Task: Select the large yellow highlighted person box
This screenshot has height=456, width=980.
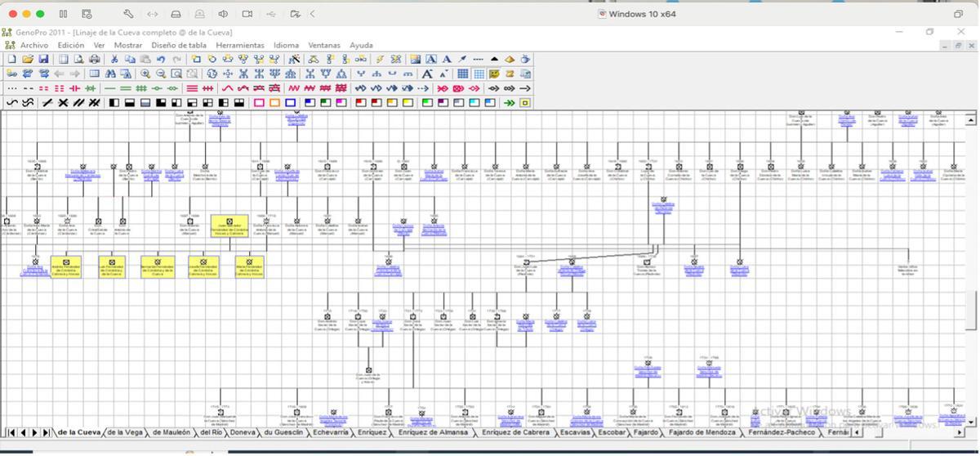Action: pyautogui.click(x=229, y=226)
